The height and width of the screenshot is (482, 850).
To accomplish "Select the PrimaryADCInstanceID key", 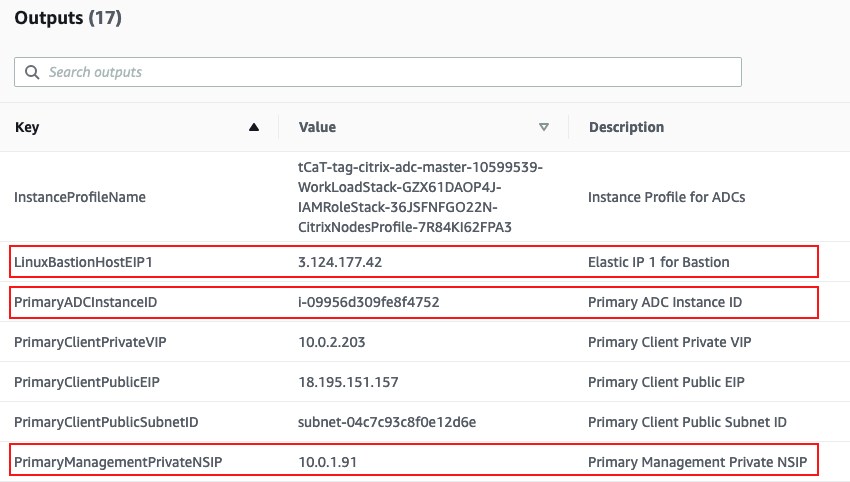I will pyautogui.click(x=86, y=302).
